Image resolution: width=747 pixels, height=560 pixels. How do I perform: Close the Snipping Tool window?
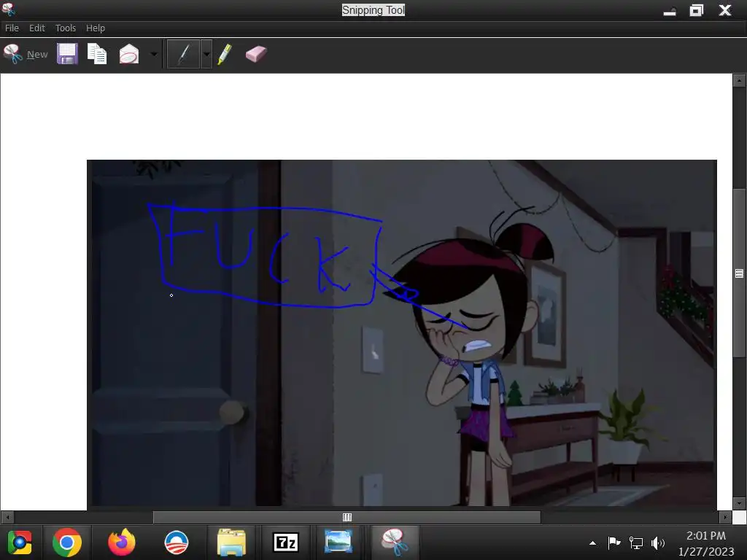(x=725, y=10)
